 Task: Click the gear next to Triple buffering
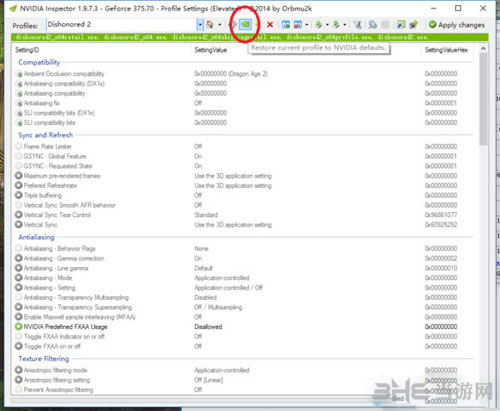(x=19, y=195)
